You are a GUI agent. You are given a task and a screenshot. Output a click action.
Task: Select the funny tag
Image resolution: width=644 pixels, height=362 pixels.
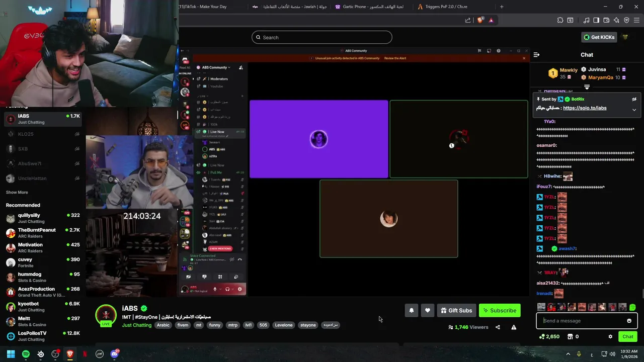pyautogui.click(x=215, y=325)
